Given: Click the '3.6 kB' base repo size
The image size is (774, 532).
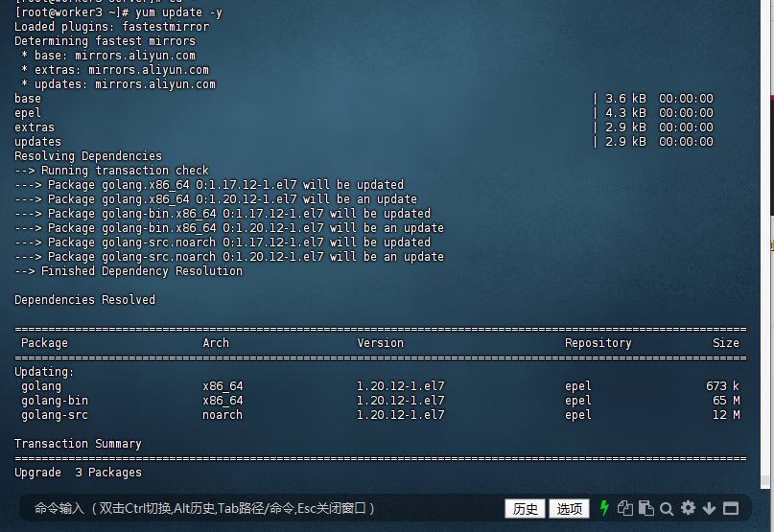Looking at the screenshot, I should pyautogui.click(x=625, y=99).
